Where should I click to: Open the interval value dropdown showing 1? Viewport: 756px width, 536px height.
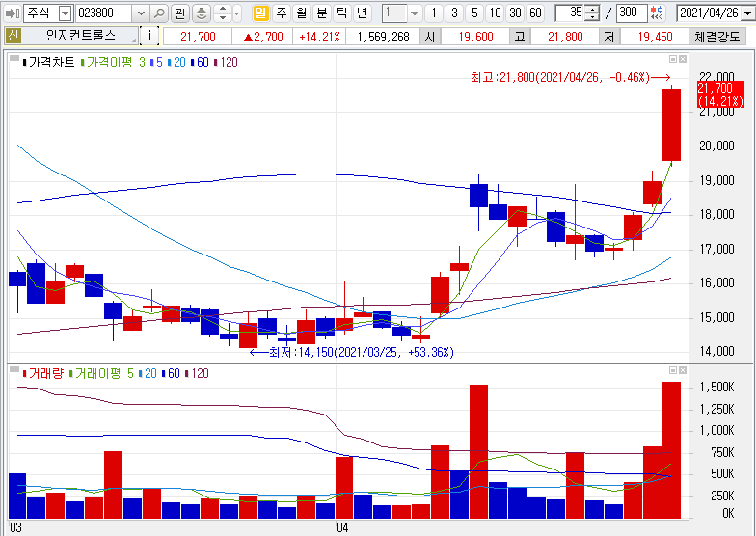[x=415, y=13]
